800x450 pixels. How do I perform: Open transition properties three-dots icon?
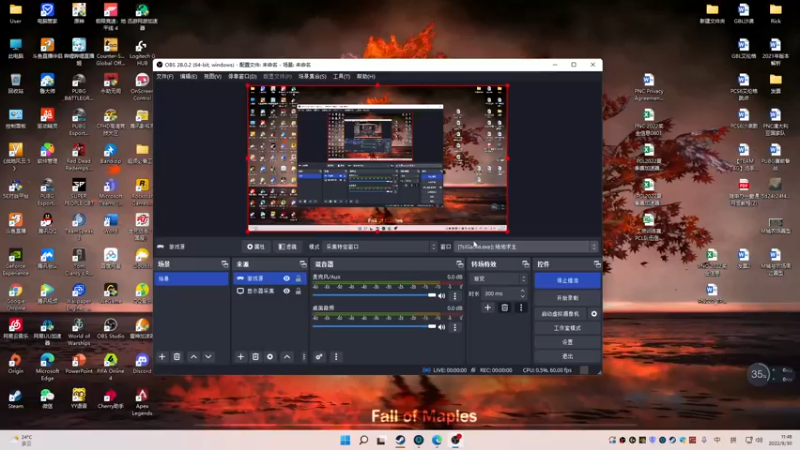point(521,308)
